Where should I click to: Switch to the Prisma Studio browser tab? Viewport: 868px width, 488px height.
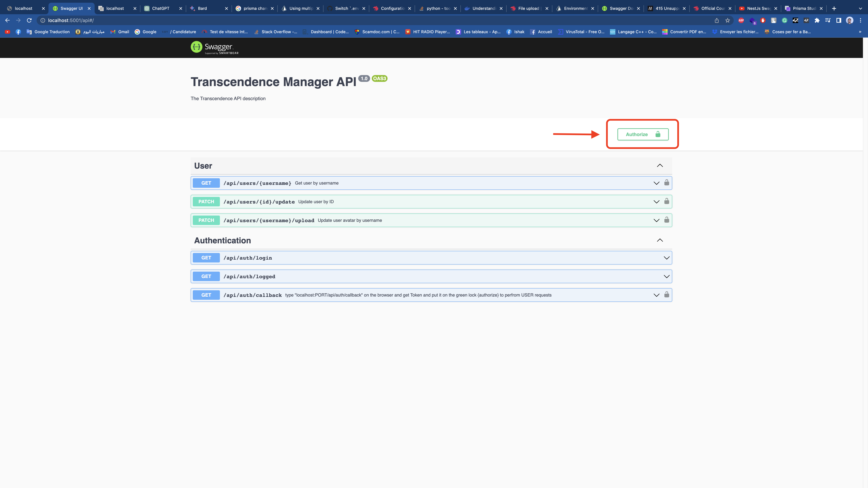804,8
